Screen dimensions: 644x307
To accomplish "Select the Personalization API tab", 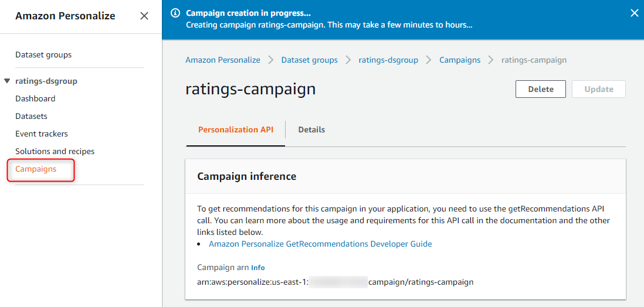I will point(236,129).
